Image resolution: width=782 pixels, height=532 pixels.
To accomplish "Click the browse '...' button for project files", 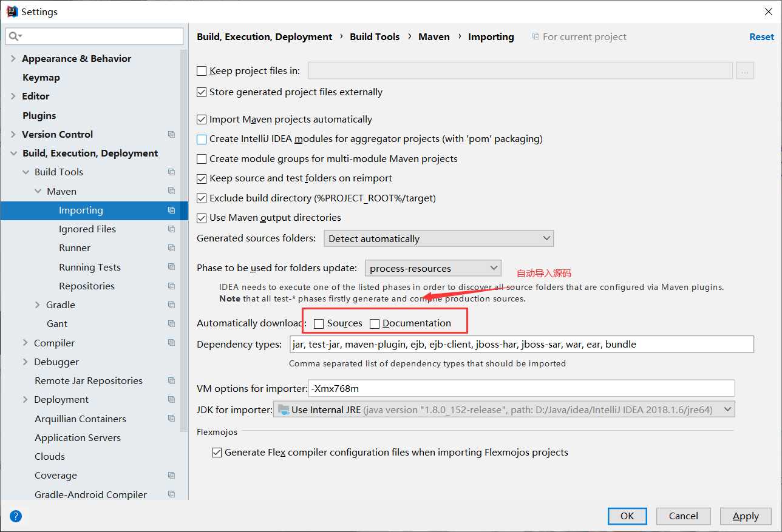I will (x=745, y=70).
